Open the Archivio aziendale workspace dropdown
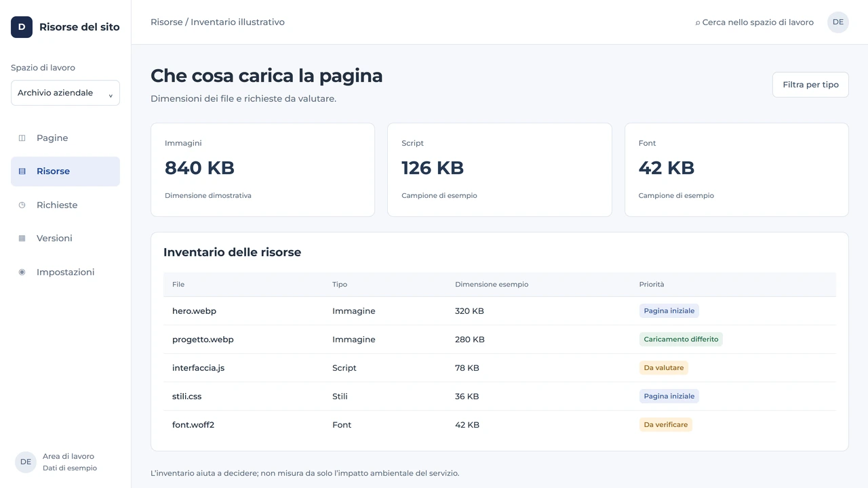 65,93
